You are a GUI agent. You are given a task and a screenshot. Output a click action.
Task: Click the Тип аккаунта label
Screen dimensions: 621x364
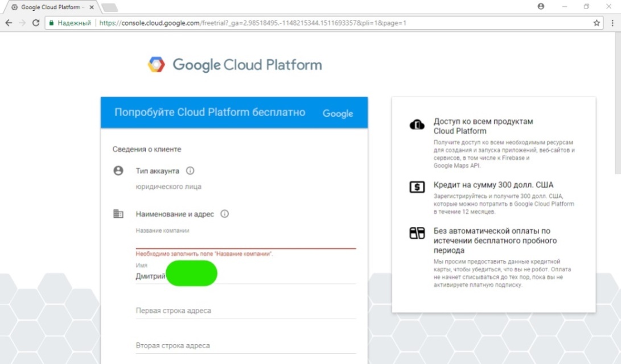[157, 171]
